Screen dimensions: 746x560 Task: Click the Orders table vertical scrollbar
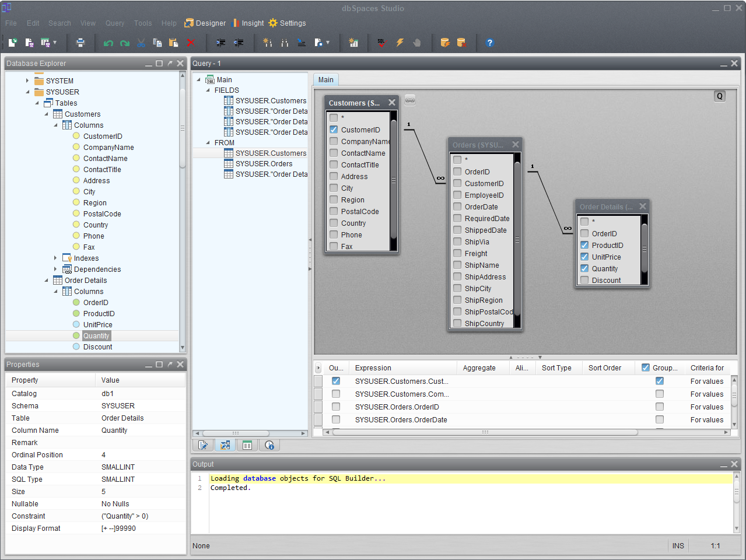[x=517, y=239]
